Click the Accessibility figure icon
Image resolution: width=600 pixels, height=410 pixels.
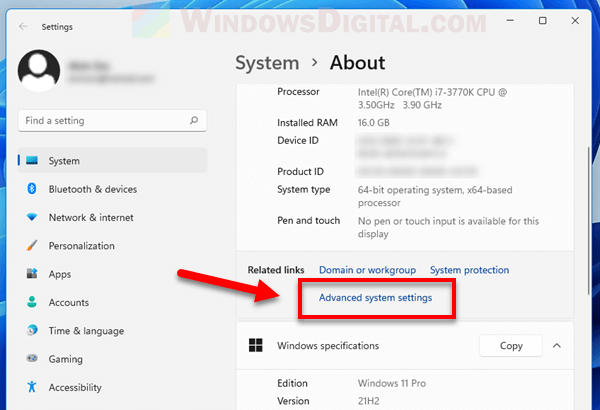(32, 387)
